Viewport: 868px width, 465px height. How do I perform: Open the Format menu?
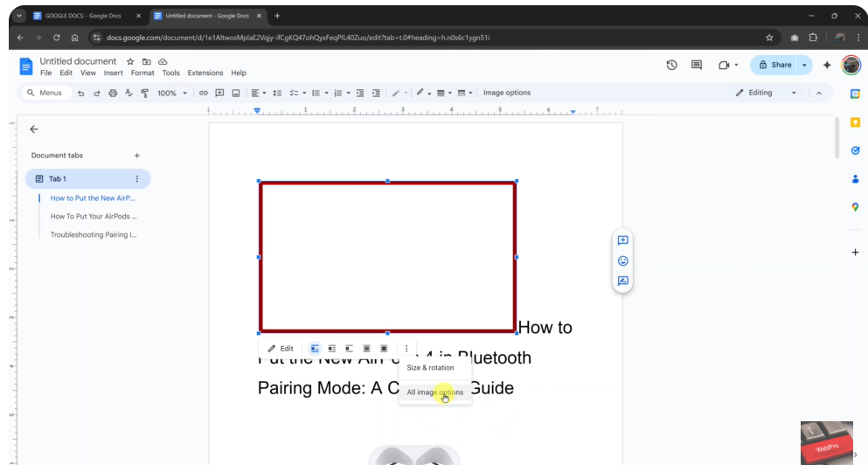coord(142,73)
